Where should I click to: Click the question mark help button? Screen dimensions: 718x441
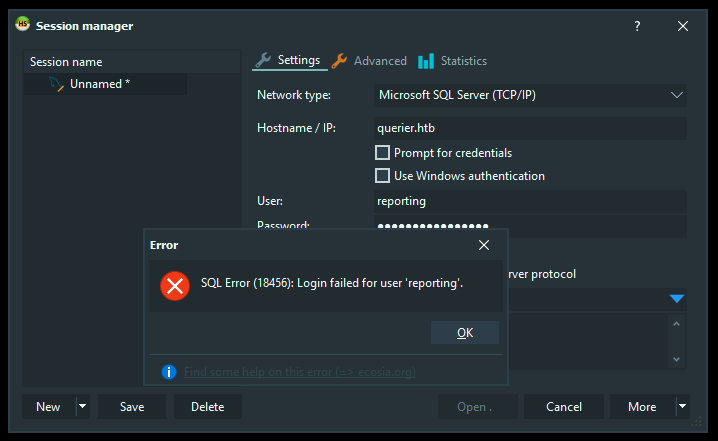pyautogui.click(x=637, y=26)
